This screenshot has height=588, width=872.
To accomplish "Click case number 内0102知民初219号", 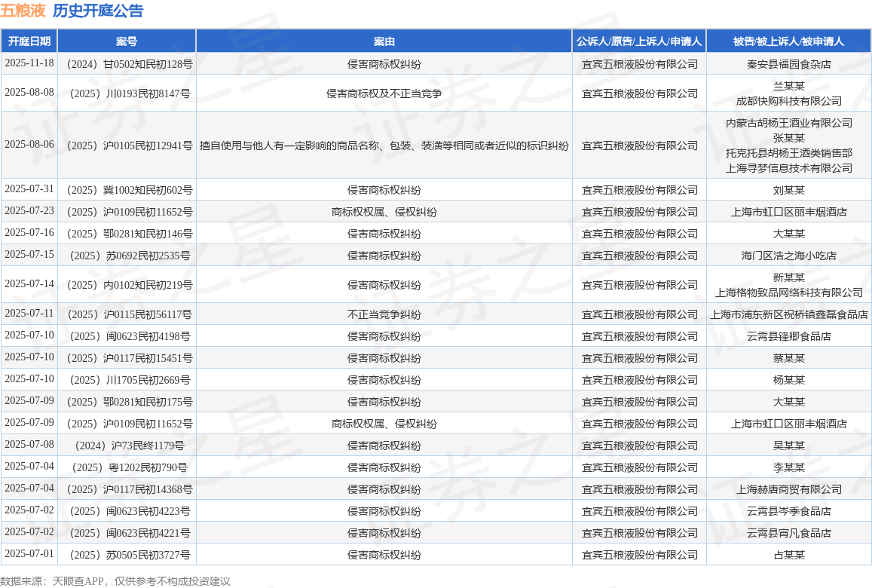I will [130, 285].
